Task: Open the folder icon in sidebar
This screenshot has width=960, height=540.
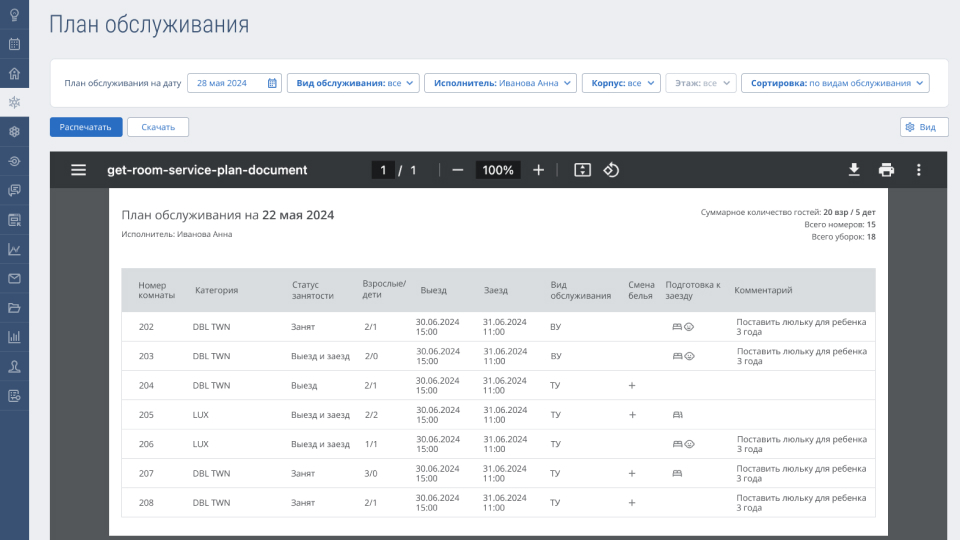Action: (x=14, y=308)
